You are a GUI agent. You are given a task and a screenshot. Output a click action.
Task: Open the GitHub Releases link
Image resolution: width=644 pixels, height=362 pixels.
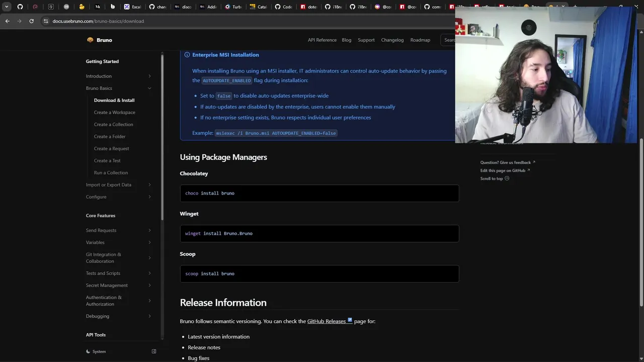330,321
